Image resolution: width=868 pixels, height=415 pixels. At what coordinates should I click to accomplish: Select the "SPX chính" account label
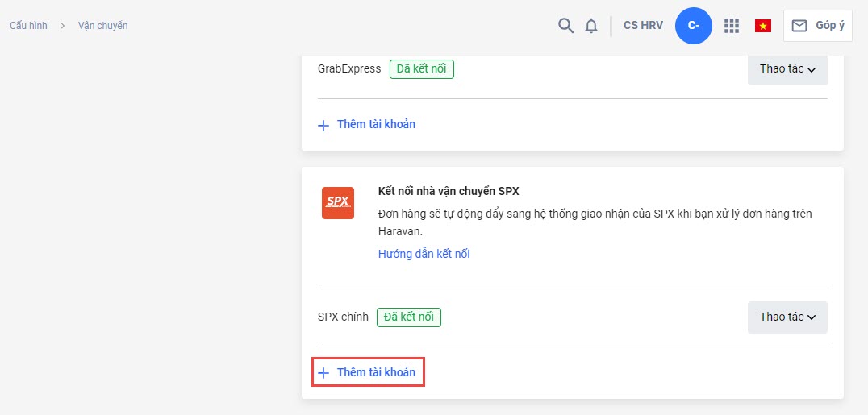tap(343, 317)
